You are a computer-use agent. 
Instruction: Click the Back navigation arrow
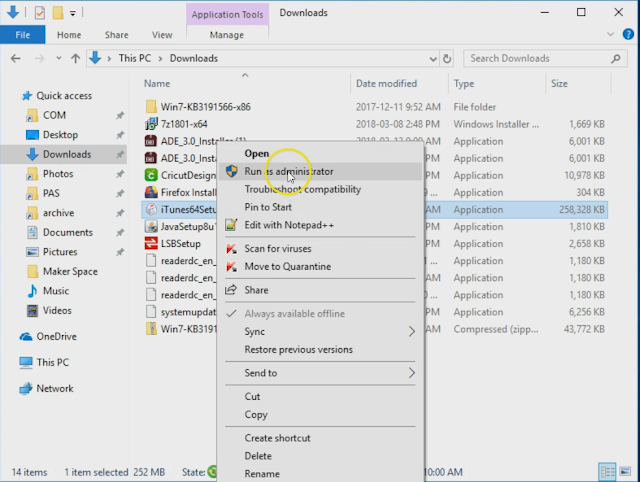16,58
